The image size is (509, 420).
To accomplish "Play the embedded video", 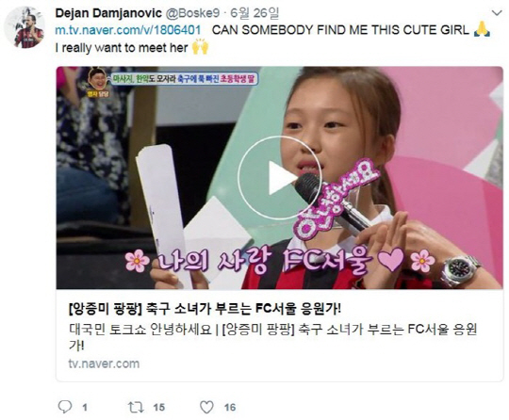I will (x=279, y=177).
